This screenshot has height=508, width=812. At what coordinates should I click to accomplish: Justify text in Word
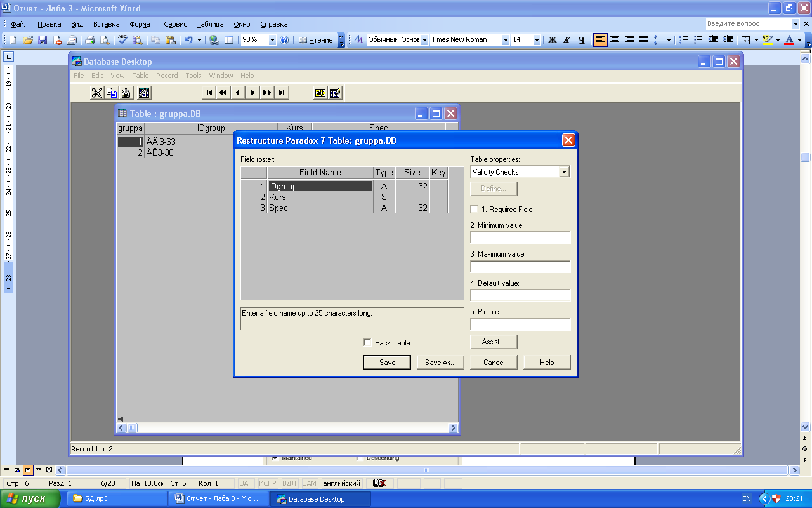click(x=644, y=40)
